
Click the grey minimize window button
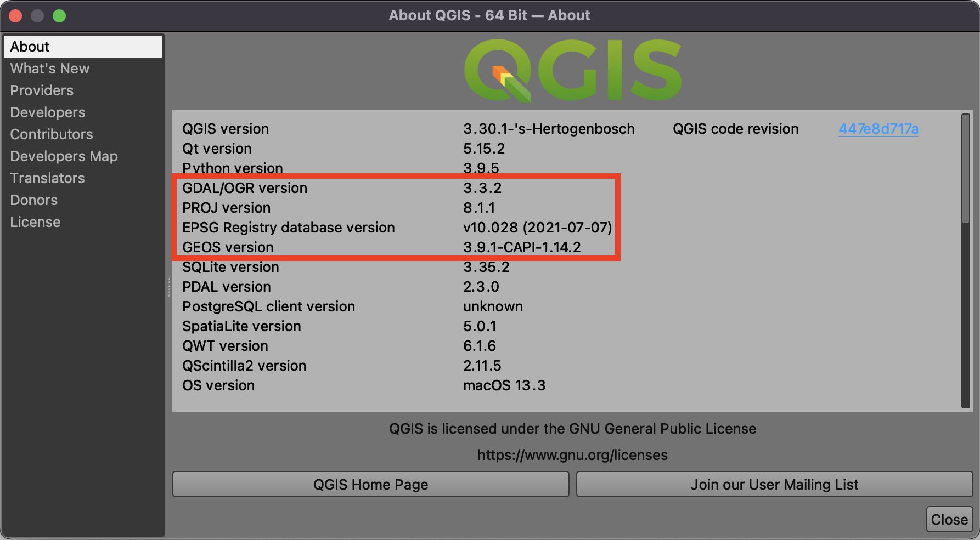point(37,16)
